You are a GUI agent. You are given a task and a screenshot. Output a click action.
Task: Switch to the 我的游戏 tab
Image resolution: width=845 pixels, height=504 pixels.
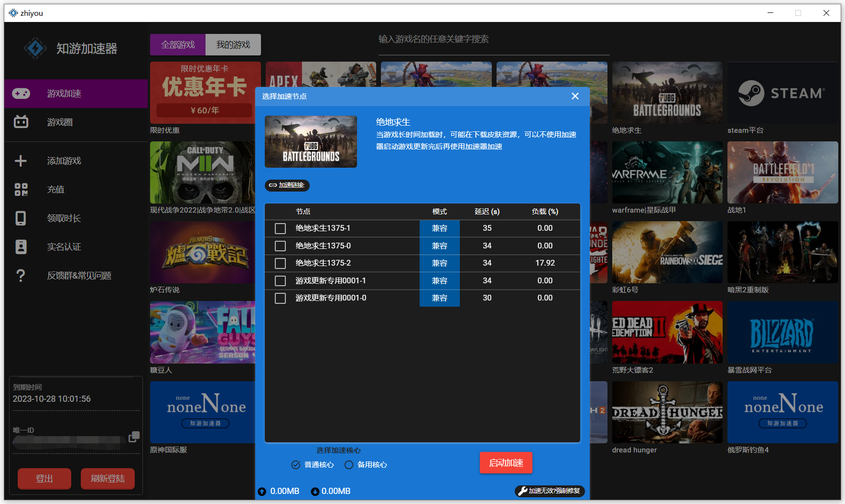click(x=233, y=44)
